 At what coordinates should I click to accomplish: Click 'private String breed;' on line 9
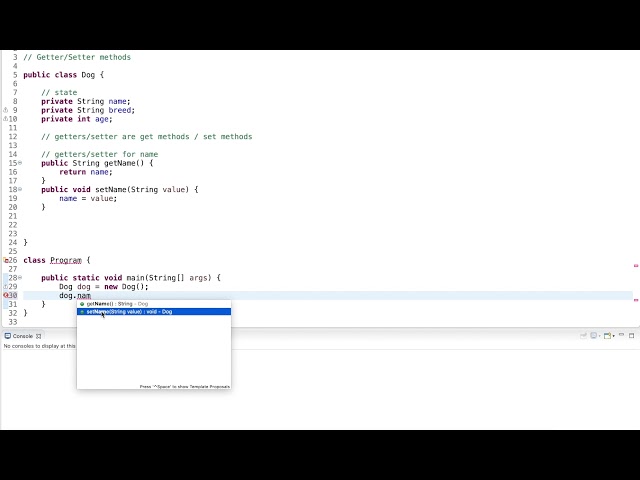(x=88, y=110)
